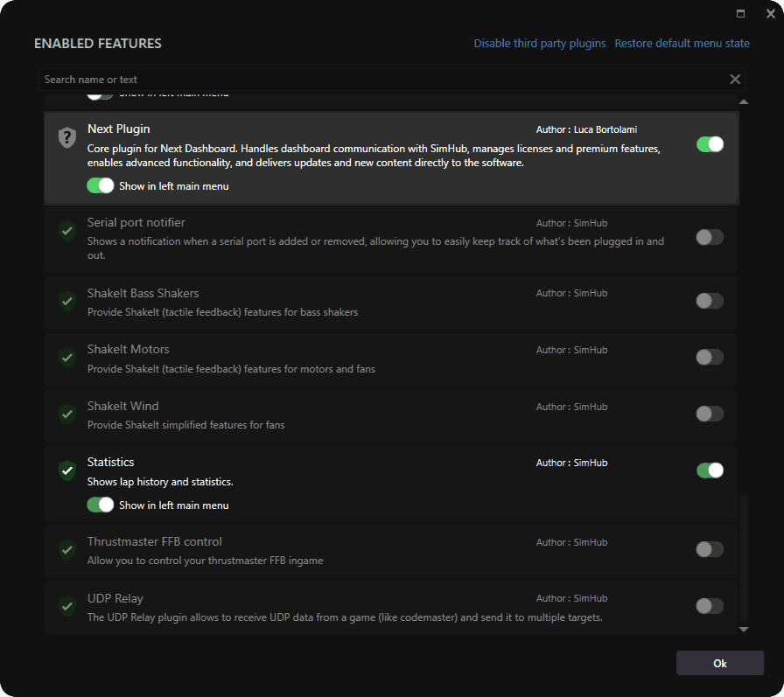Enable the UDP Relay plugin
Image resolution: width=784 pixels, height=697 pixels.
click(710, 606)
